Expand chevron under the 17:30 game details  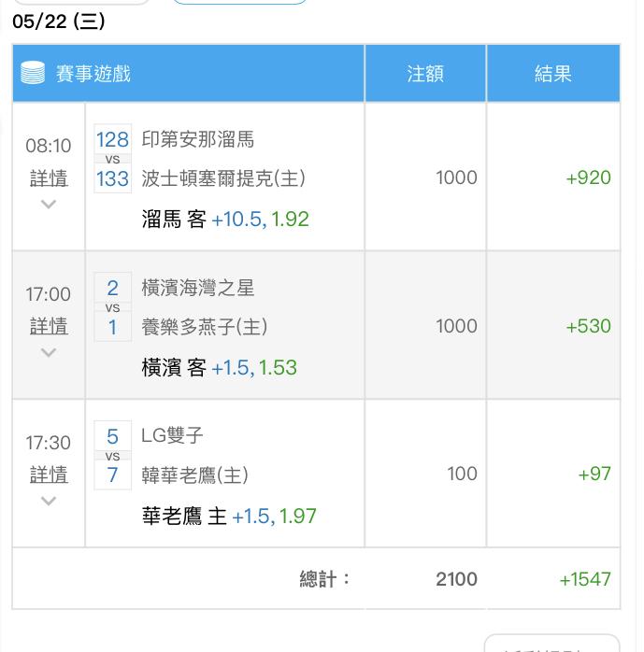[49, 501]
